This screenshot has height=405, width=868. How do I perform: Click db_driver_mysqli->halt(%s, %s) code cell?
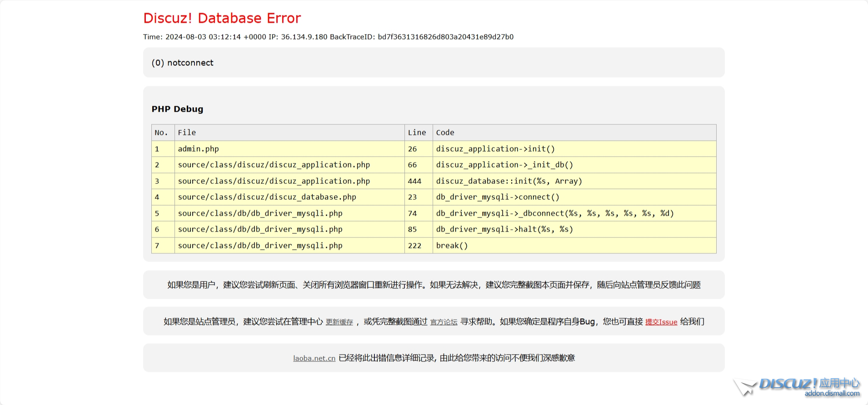[x=574, y=229]
